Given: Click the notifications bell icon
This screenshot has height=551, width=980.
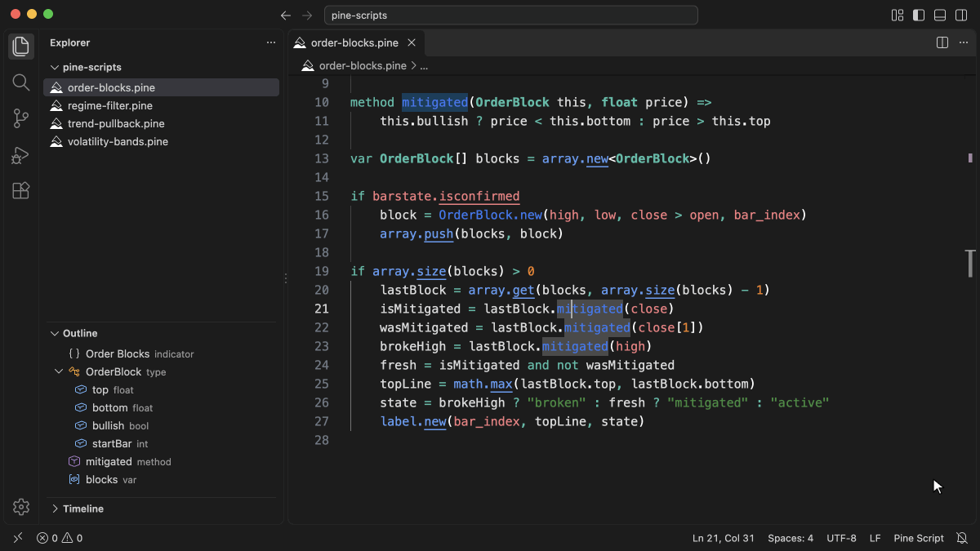Looking at the screenshot, I should click(x=962, y=538).
